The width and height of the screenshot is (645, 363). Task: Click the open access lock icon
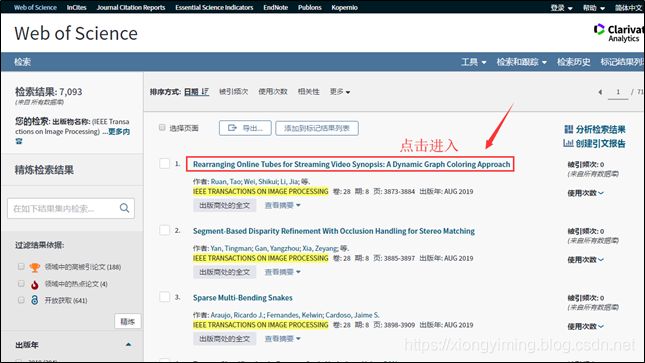click(35, 300)
